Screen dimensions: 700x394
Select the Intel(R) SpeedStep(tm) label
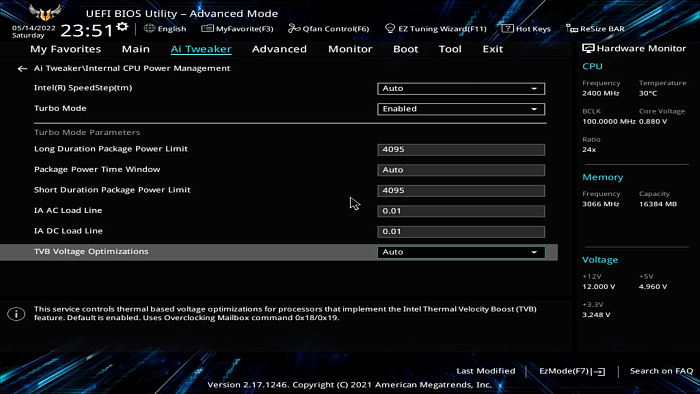pyautogui.click(x=83, y=87)
